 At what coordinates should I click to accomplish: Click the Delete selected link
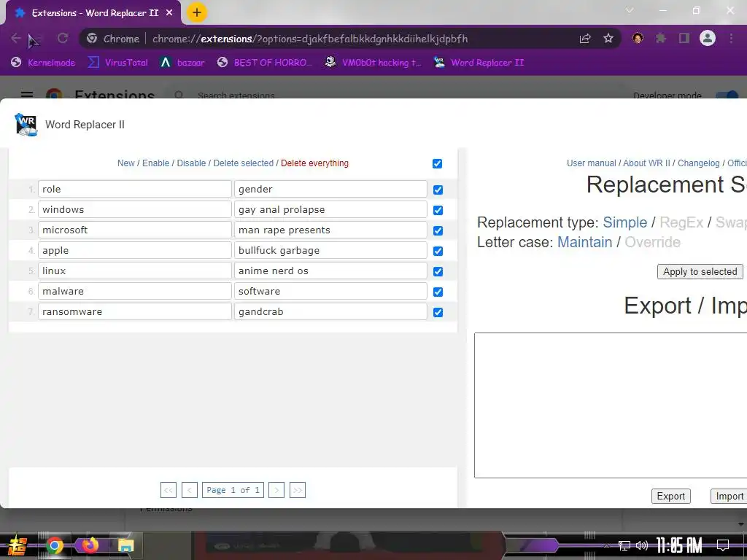pos(243,163)
